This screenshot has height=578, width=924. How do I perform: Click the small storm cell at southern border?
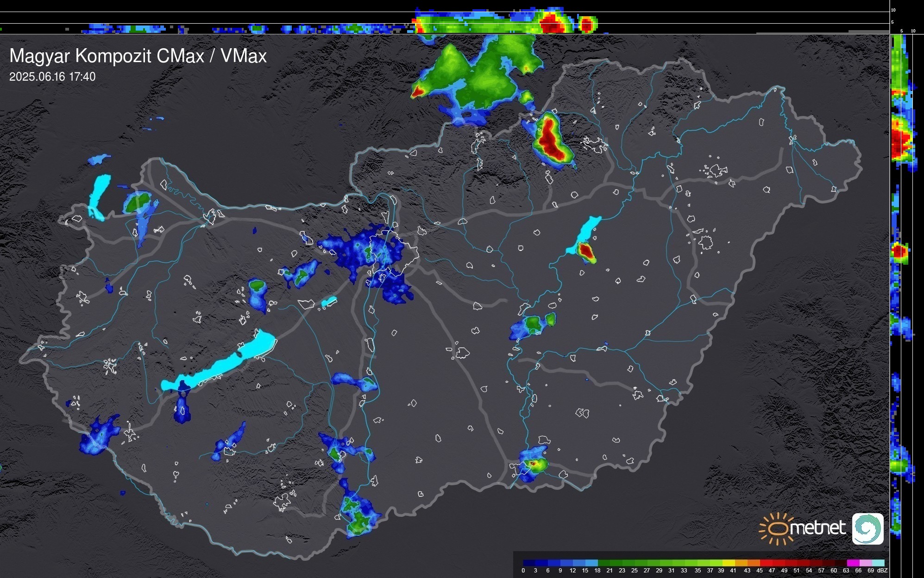point(533,464)
